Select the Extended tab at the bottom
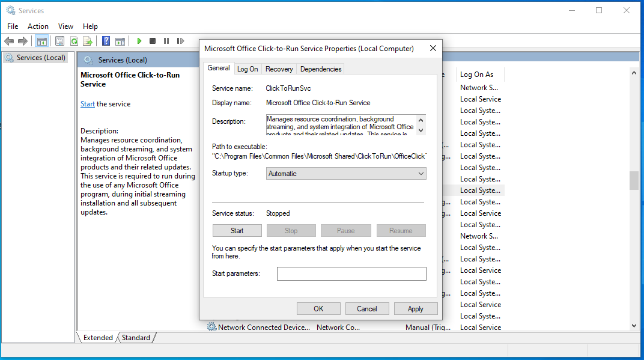Screen dimensions: 644x360 (x=98, y=337)
